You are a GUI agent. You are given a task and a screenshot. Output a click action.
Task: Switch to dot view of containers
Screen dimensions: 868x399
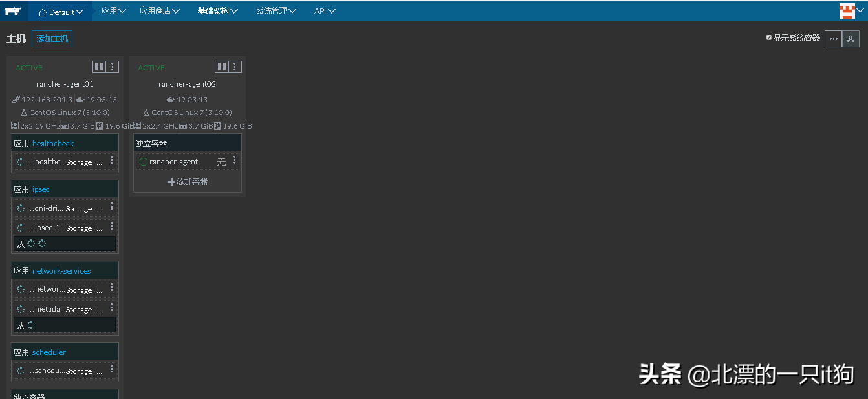click(x=833, y=39)
